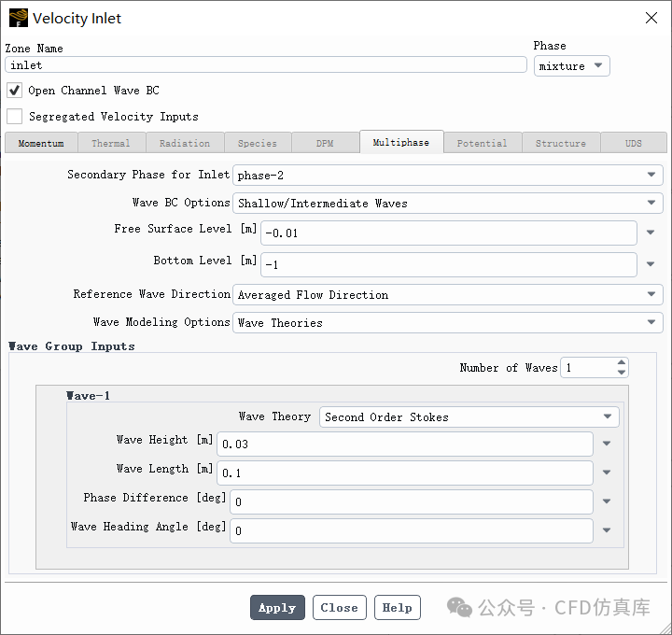Screen dimensions: 672x635
Task: Click the Wave Heading Angle input field
Action: click(412, 530)
